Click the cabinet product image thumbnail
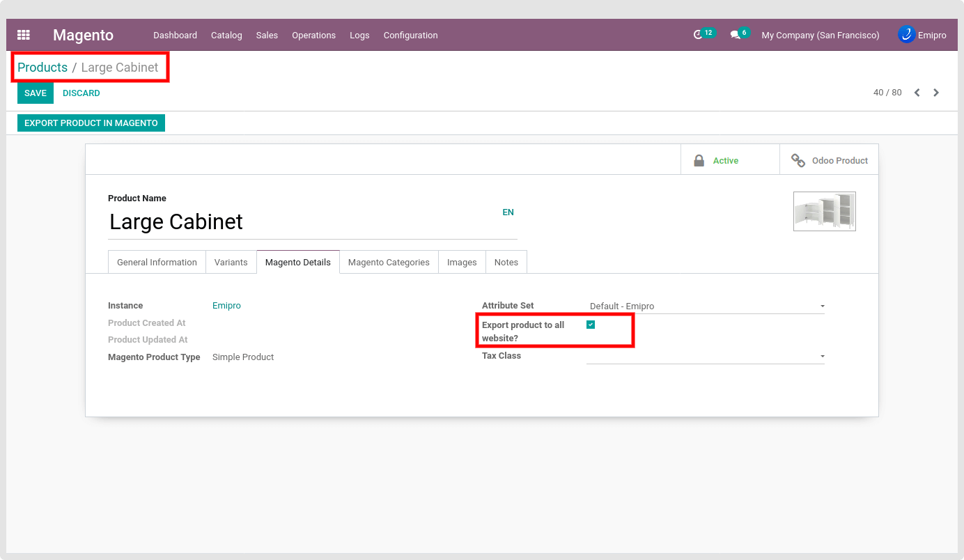The image size is (964, 560). pyautogui.click(x=825, y=211)
